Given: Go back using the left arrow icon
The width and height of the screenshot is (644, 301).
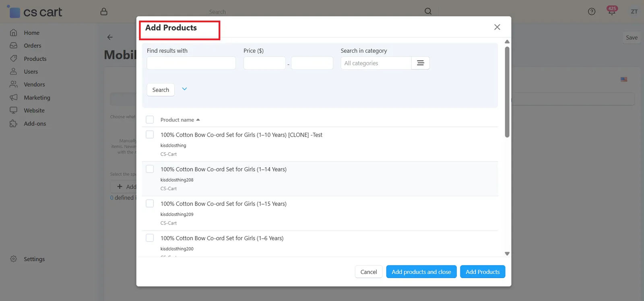Looking at the screenshot, I should 110,37.
